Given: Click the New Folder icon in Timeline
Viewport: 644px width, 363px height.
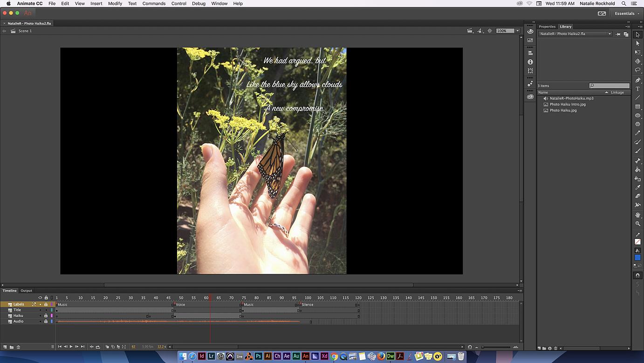Looking at the screenshot, I should click(x=12, y=347).
